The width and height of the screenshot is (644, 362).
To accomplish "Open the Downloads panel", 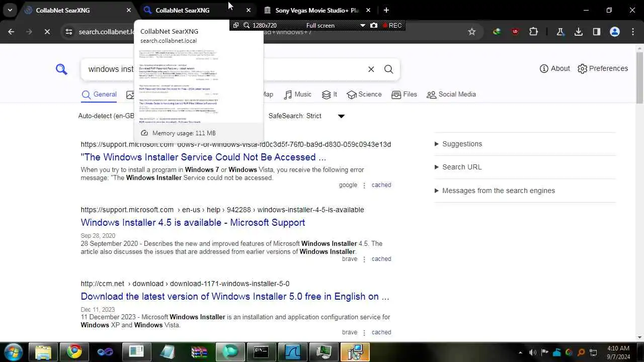I will pyautogui.click(x=579, y=32).
